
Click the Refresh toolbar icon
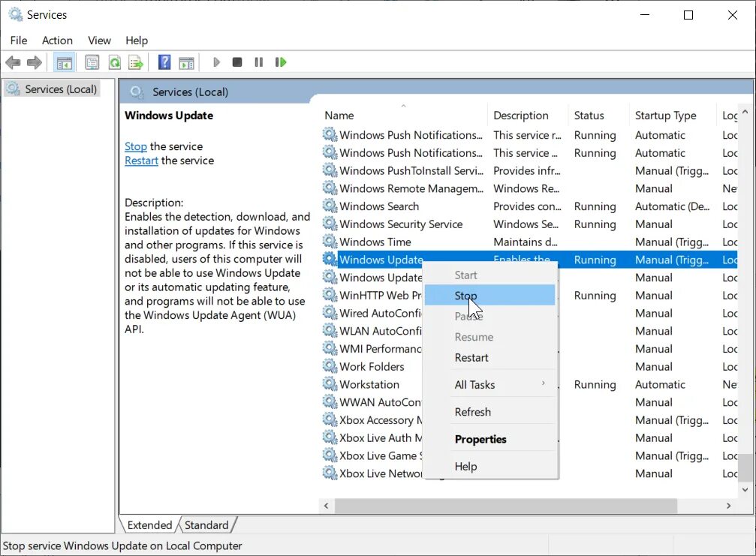(115, 62)
